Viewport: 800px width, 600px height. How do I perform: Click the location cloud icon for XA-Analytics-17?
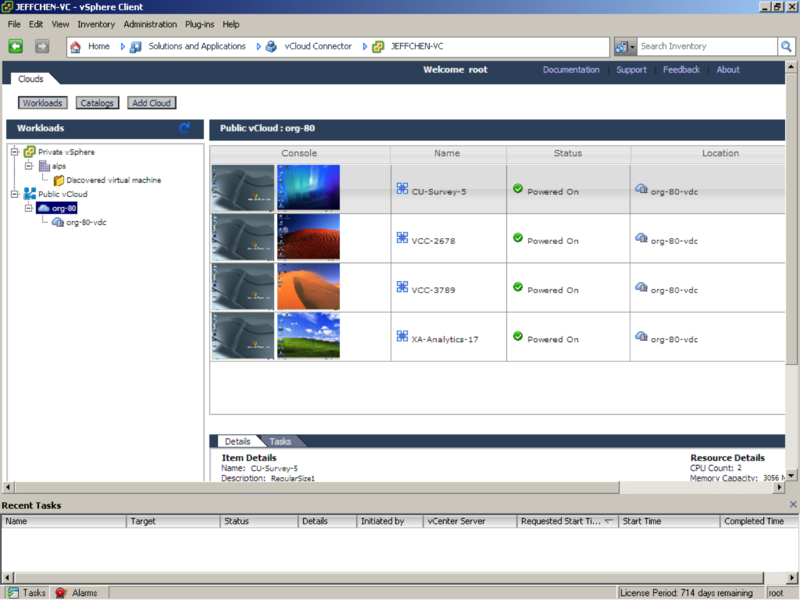[641, 336]
